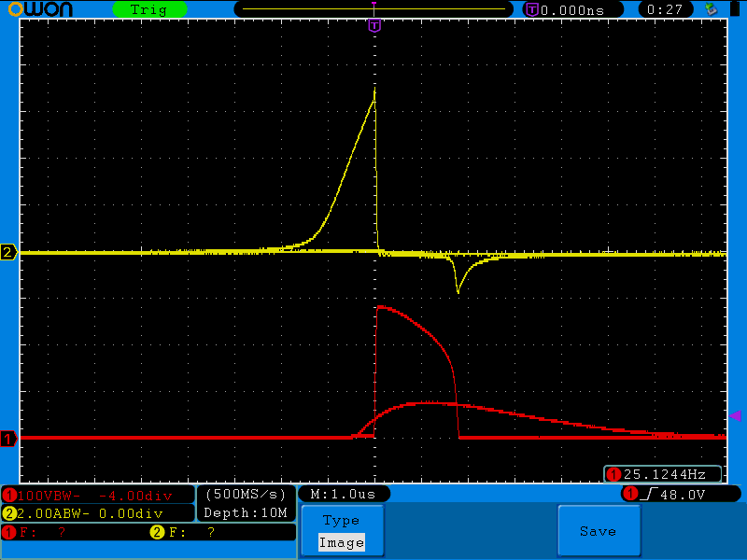This screenshot has height=560, width=747.
Task: Click the 25.1244Hz frequency counter
Action: [x=663, y=474]
